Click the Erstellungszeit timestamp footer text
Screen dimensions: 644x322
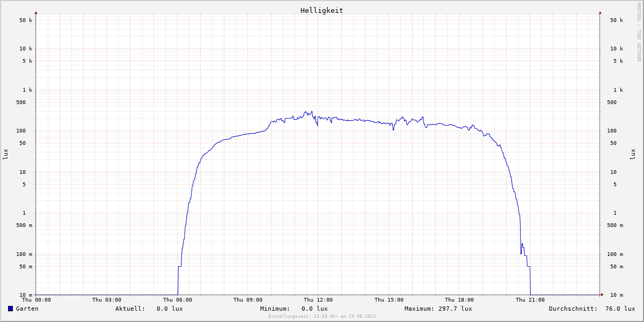pyautogui.click(x=322, y=317)
